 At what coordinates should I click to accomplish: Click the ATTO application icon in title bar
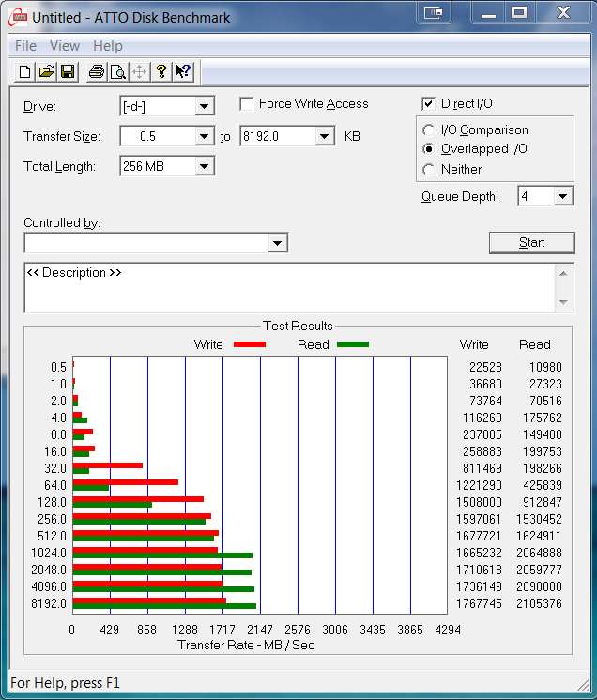(x=19, y=18)
